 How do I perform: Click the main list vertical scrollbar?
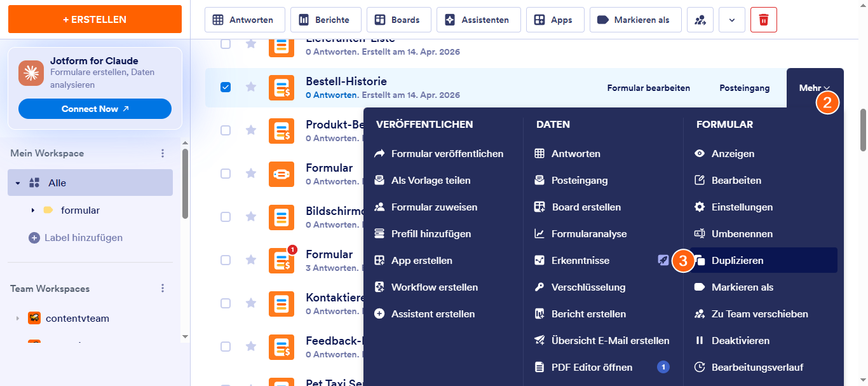pyautogui.click(x=863, y=130)
